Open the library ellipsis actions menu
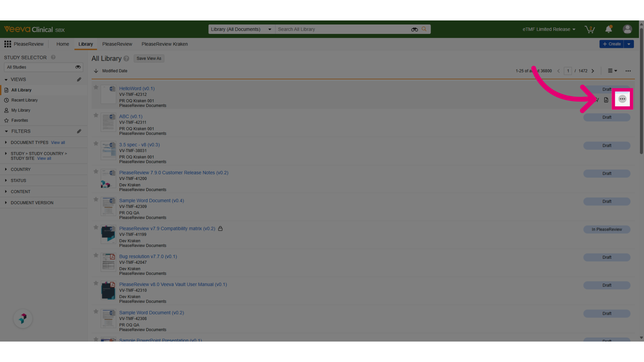Image resolution: width=644 pixels, height=362 pixels. tap(628, 71)
